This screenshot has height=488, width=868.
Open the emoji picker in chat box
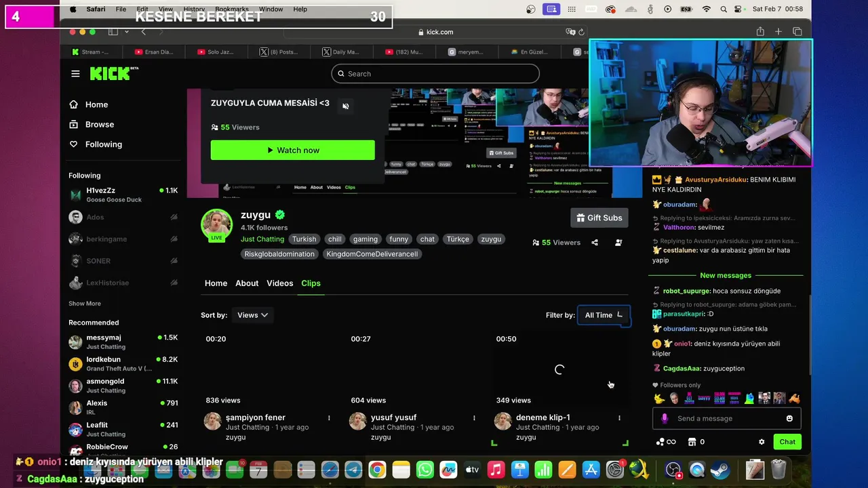[x=789, y=418]
